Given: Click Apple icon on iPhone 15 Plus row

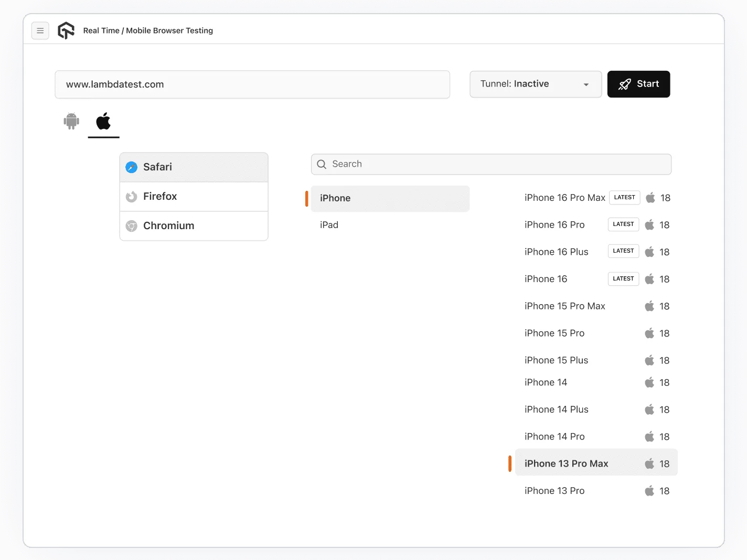Looking at the screenshot, I should [649, 360].
